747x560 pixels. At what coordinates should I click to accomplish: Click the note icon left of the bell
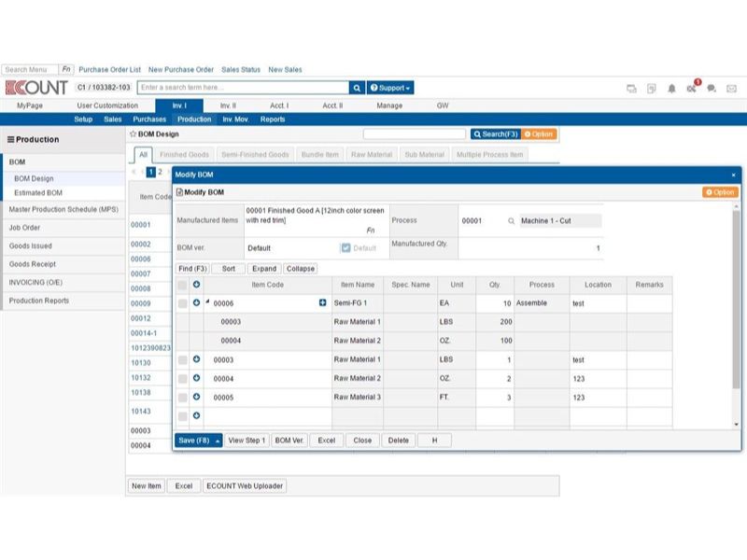652,89
